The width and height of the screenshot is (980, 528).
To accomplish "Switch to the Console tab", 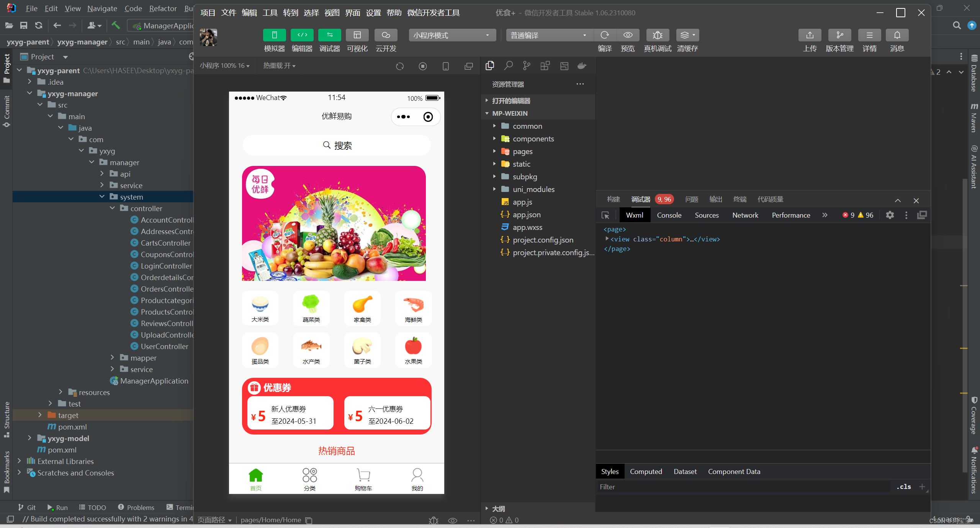I will [x=669, y=215].
